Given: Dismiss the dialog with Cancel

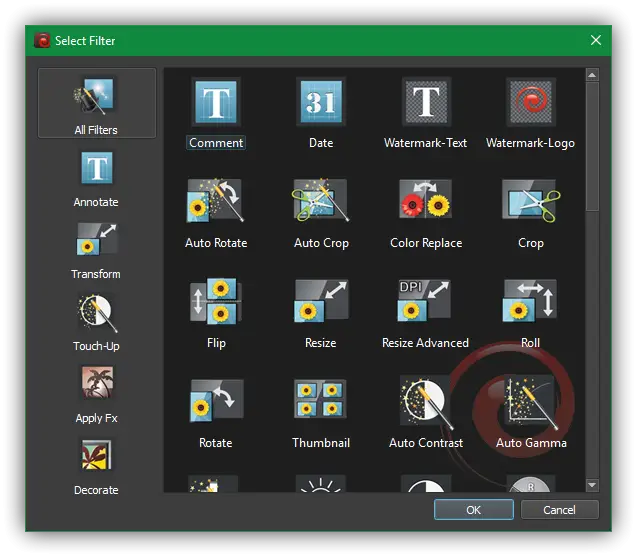Looking at the screenshot, I should click(559, 509).
